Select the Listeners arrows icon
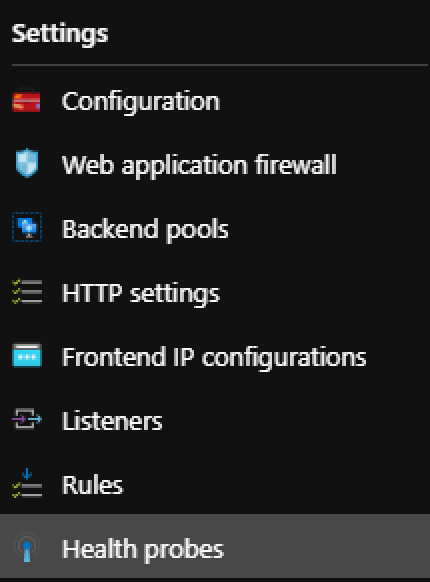The image size is (430, 582). click(27, 419)
